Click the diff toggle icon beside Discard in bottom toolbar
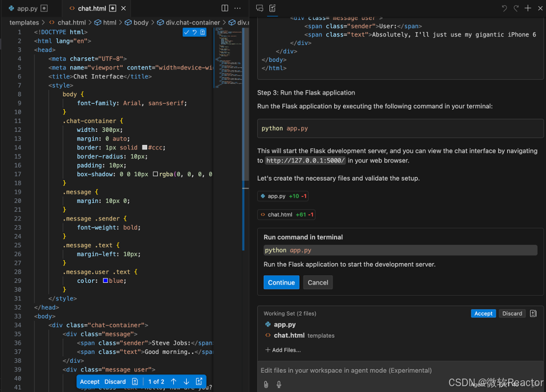The width and height of the screenshot is (546, 392). click(135, 381)
